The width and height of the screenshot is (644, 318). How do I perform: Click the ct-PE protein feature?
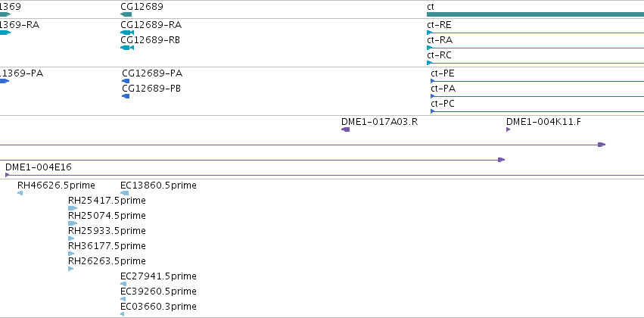click(x=433, y=81)
